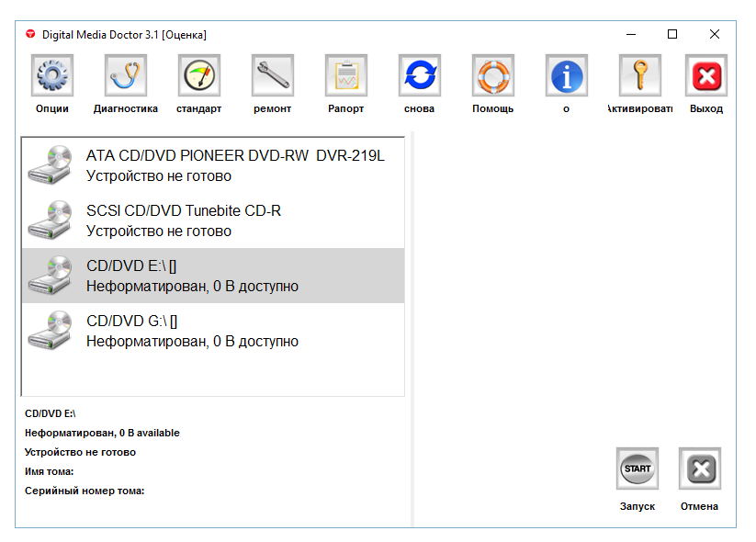This screenshot has width=756, height=542.
Task: Click the Диагностика label
Action: [x=125, y=109]
